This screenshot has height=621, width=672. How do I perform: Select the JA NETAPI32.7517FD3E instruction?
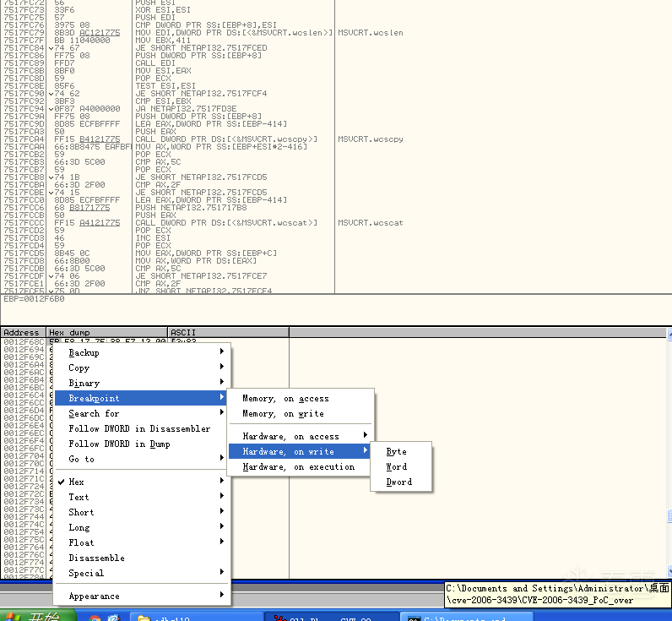pyautogui.click(x=186, y=108)
